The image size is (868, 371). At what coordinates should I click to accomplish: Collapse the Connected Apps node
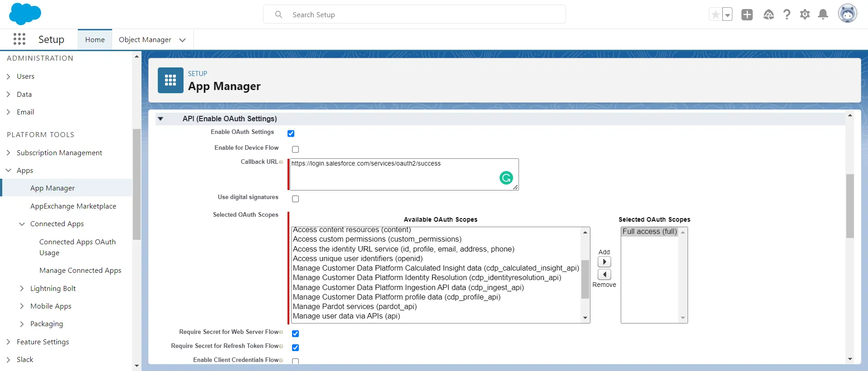[x=22, y=224]
